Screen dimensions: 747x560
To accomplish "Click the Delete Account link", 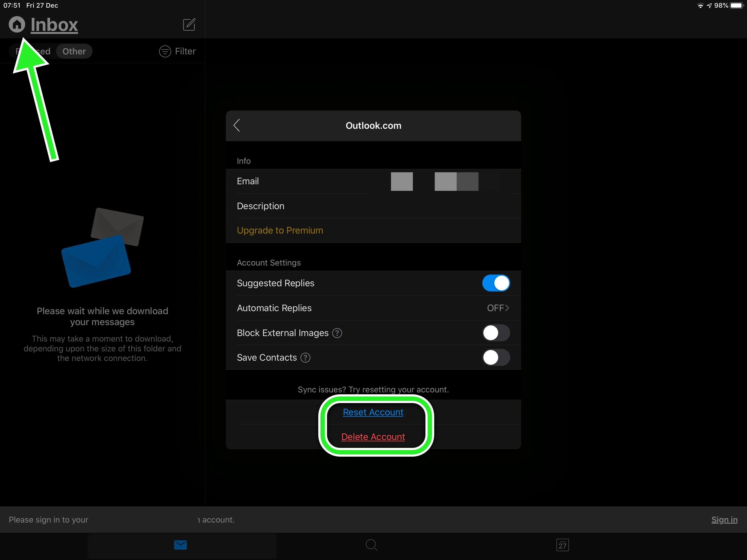I will click(x=373, y=437).
